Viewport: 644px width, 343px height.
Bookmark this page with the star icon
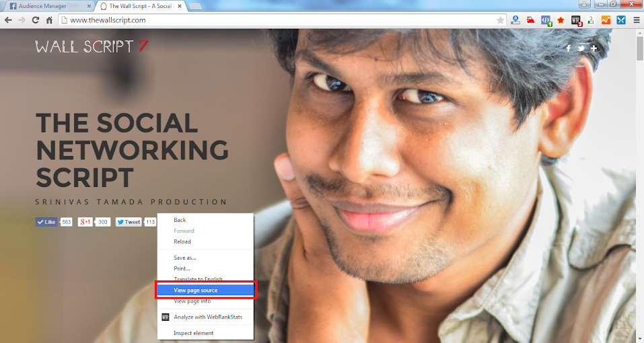click(x=500, y=20)
